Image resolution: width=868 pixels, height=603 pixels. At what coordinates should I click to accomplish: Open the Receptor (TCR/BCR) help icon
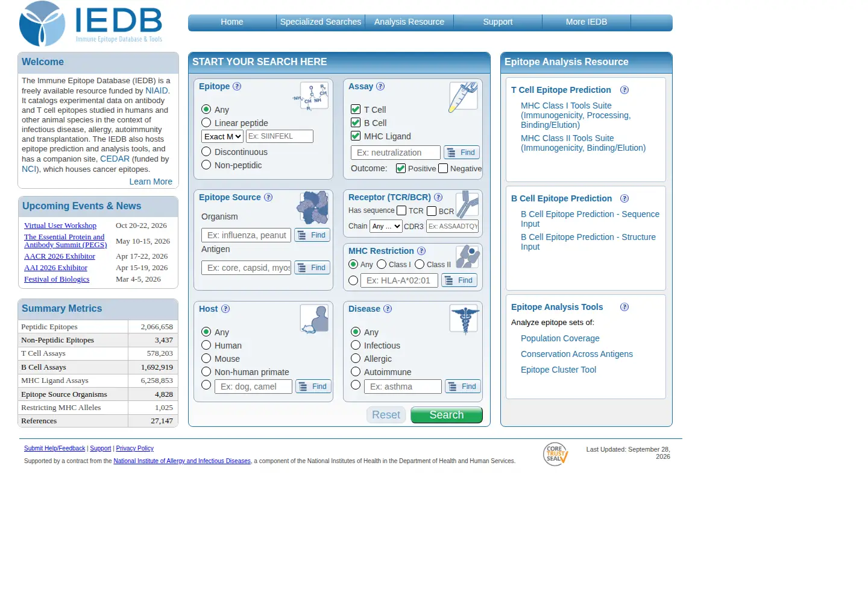(438, 197)
